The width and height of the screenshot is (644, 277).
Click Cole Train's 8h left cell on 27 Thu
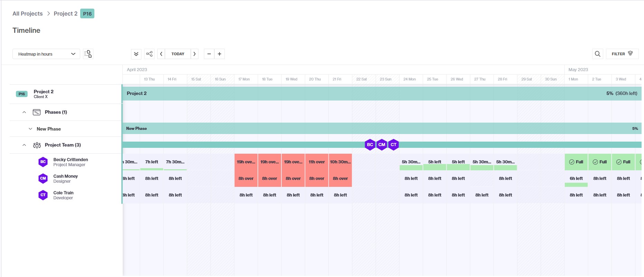coord(482,195)
